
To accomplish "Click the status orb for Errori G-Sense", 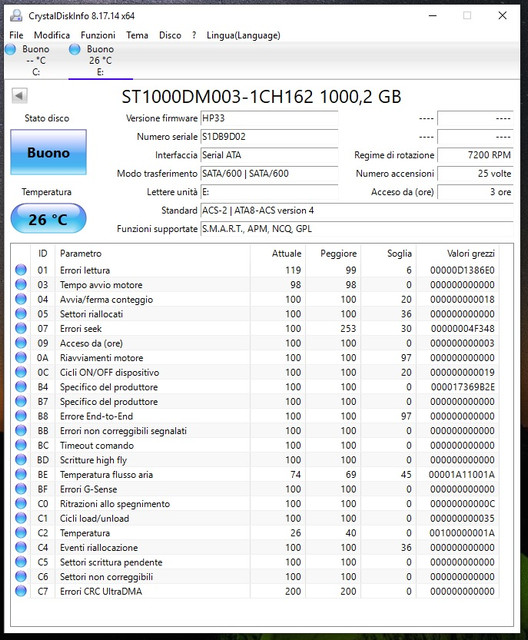I will pyautogui.click(x=21, y=489).
